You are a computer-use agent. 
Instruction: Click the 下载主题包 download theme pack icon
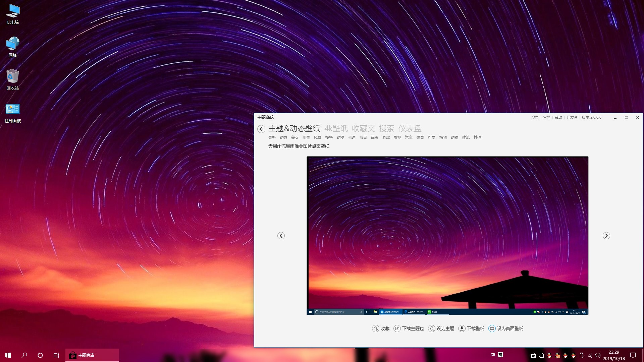pos(397,328)
